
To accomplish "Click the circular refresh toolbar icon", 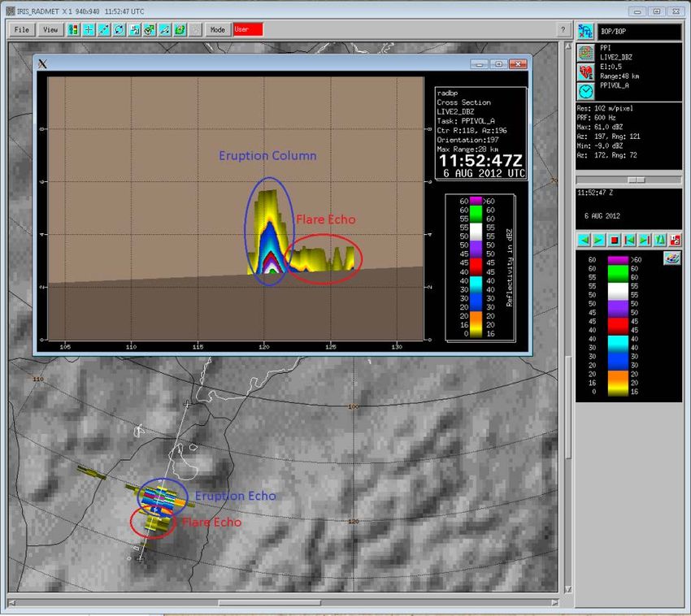I will tap(120, 29).
